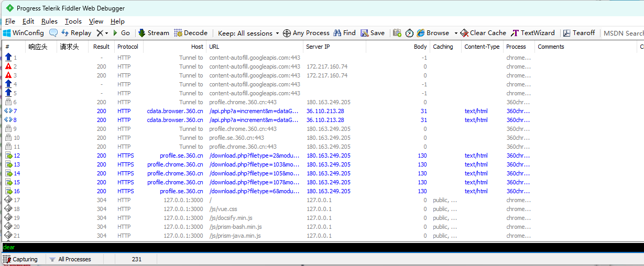Screen dimensions: 644x266
Task: Sort by the URL column header
Action: (255, 47)
